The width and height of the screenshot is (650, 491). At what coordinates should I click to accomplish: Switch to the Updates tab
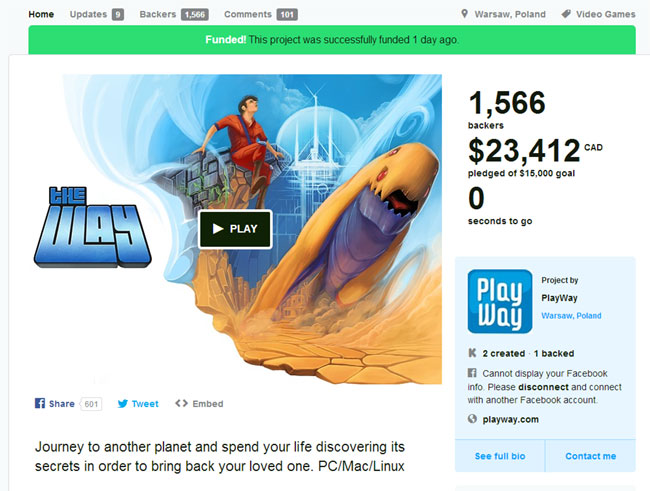pos(97,15)
